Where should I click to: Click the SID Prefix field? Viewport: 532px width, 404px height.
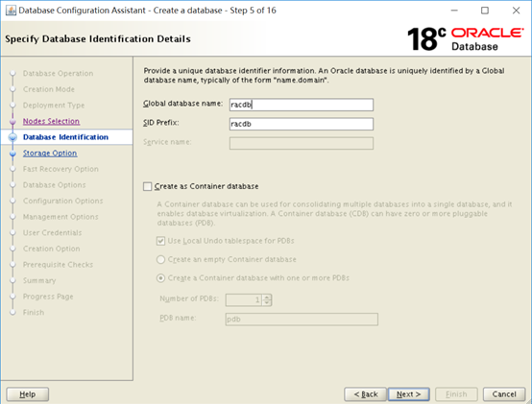(x=302, y=124)
